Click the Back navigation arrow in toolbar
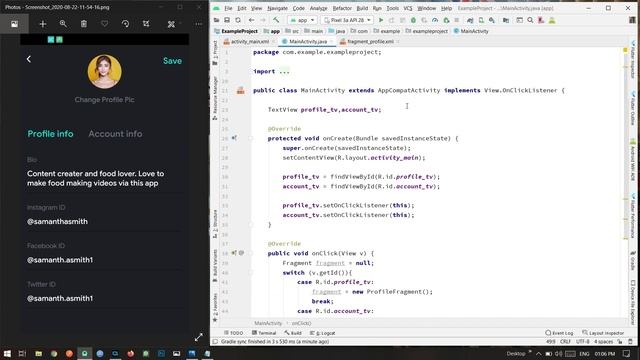Image resolution: width=640 pixels, height=360 pixels. pos(251,20)
